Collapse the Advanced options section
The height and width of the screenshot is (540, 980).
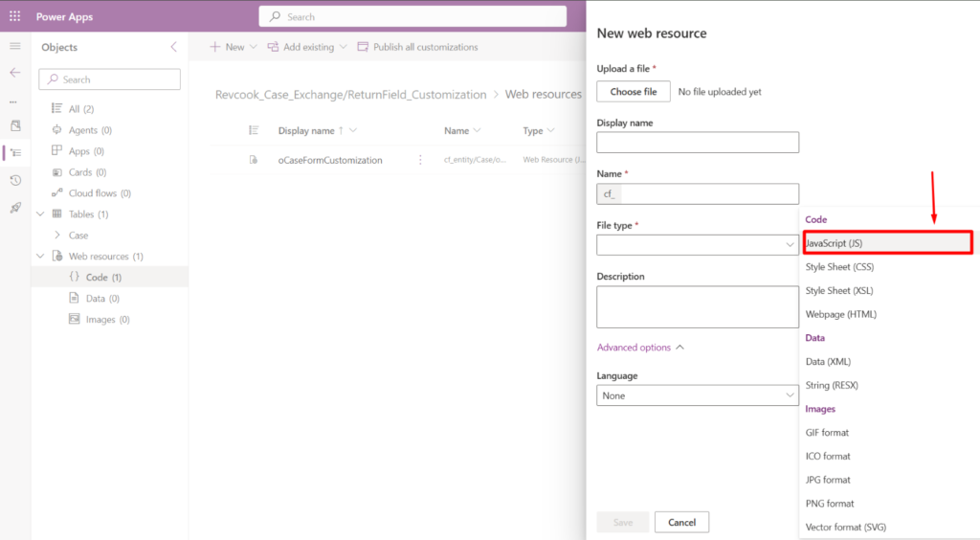(640, 347)
